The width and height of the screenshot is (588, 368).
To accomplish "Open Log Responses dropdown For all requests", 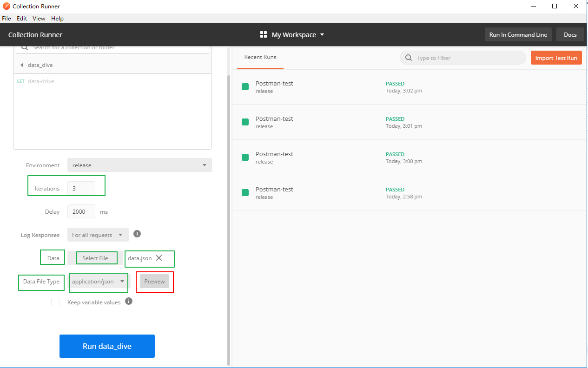I will [98, 235].
